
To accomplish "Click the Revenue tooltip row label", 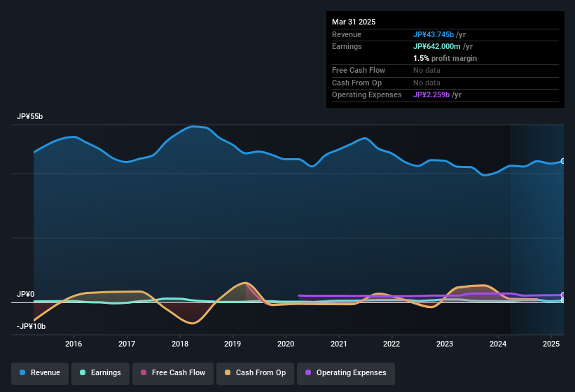I will pyautogui.click(x=347, y=34).
